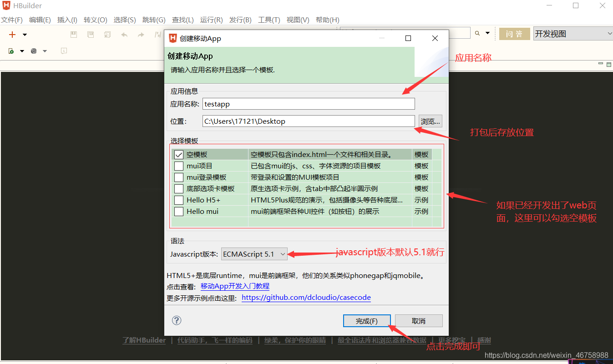Open the Javascript版本 ECMAScript 5.1 dropdown
613x364 pixels.
tap(254, 254)
